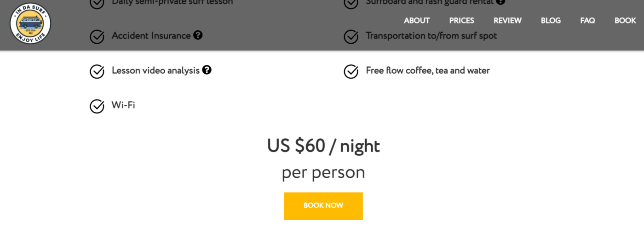Go to the PRICES page
The height and width of the screenshot is (240, 644).
coord(461,21)
